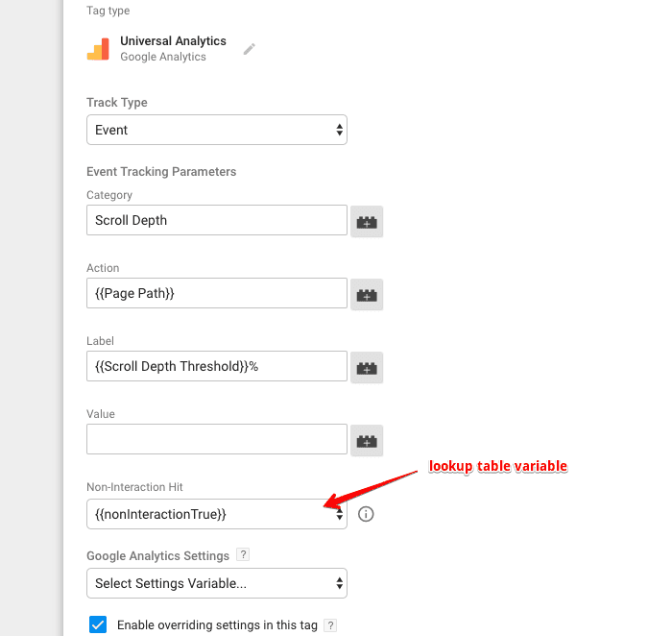Click the Google Analytics subtitle text
This screenshot has height=636, width=672.
[x=163, y=58]
